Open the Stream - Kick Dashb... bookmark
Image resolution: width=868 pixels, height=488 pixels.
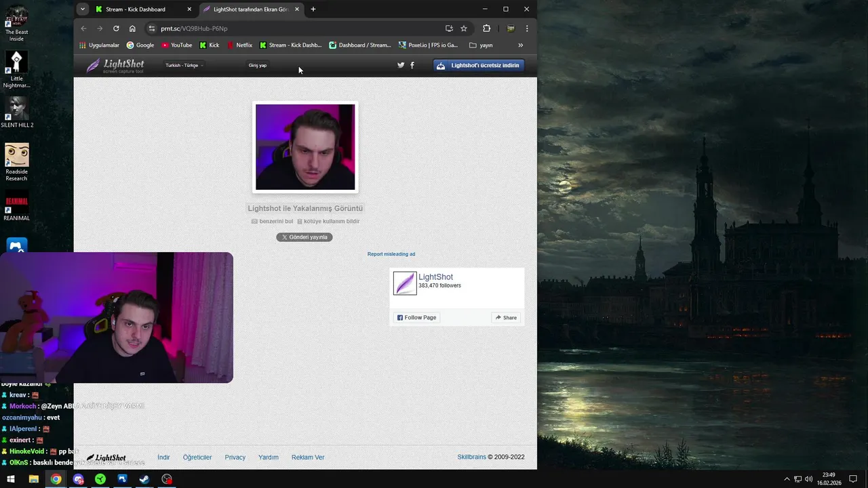[290, 45]
